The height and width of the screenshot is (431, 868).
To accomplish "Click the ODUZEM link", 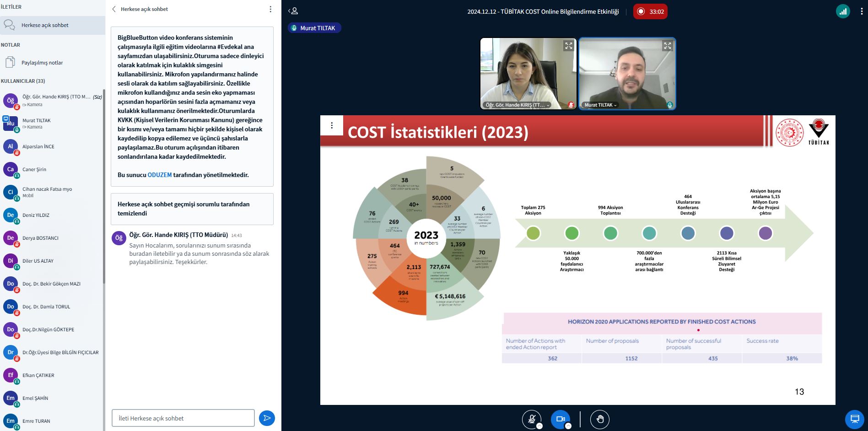I will (x=160, y=175).
